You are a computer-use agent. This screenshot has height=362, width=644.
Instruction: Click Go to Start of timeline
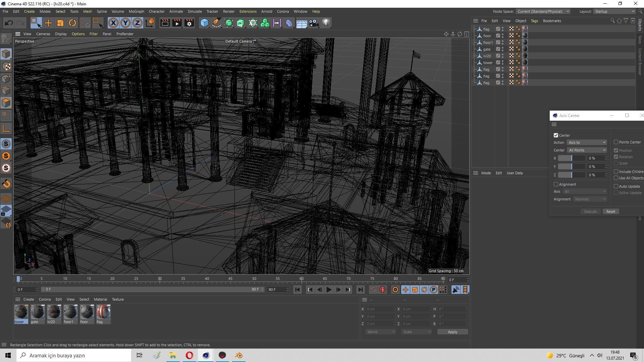pos(297,290)
